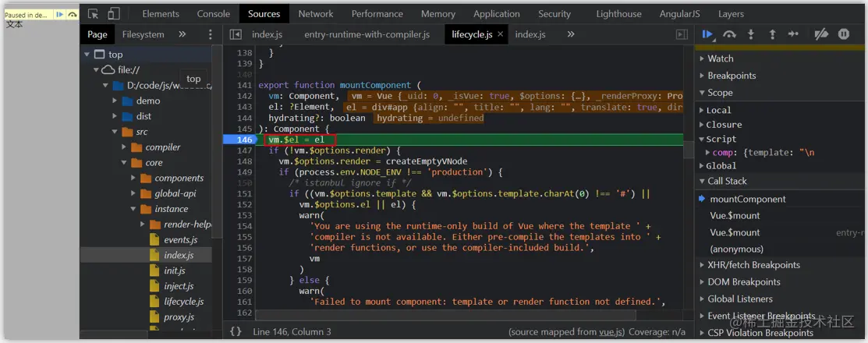This screenshot has width=868, height=343.
Task: Expand the demo folder
Action: pos(115,101)
